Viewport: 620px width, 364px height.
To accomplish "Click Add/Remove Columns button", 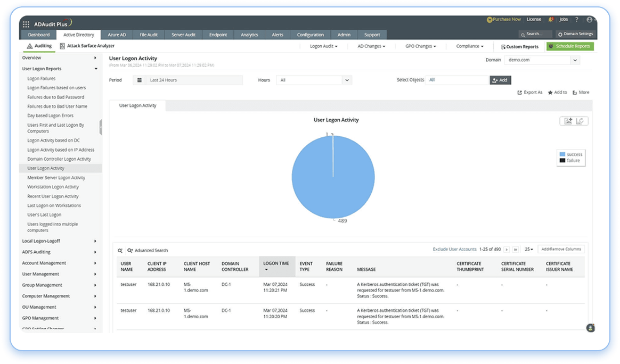I will pyautogui.click(x=561, y=250).
